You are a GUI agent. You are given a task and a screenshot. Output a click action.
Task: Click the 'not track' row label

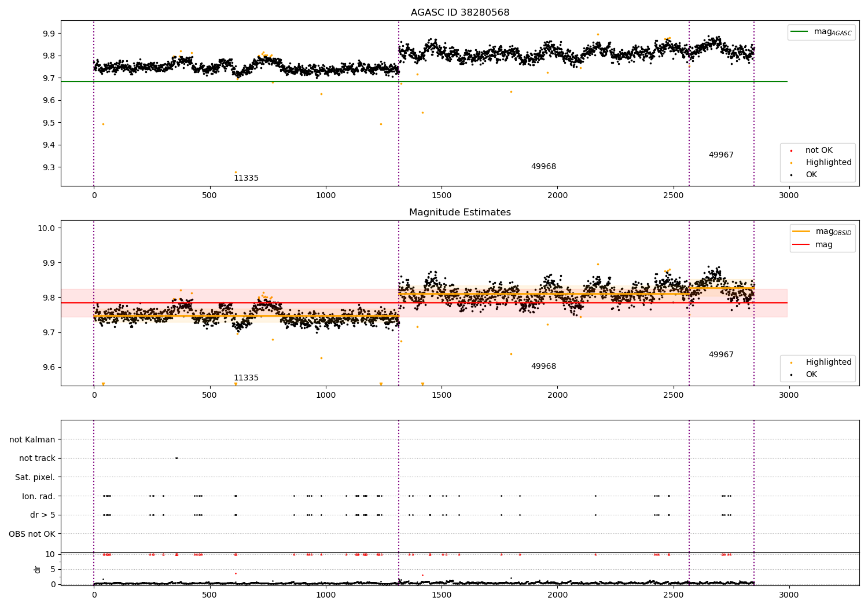pyautogui.click(x=37, y=458)
